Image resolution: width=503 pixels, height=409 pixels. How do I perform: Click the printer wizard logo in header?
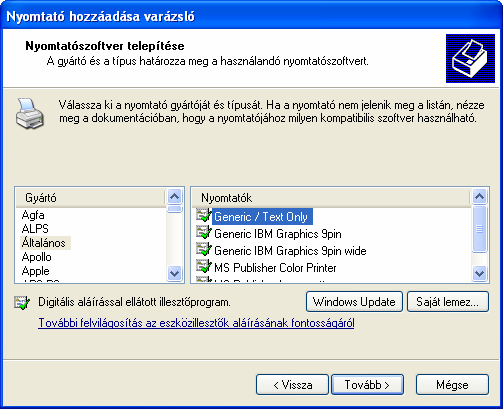pos(470,58)
